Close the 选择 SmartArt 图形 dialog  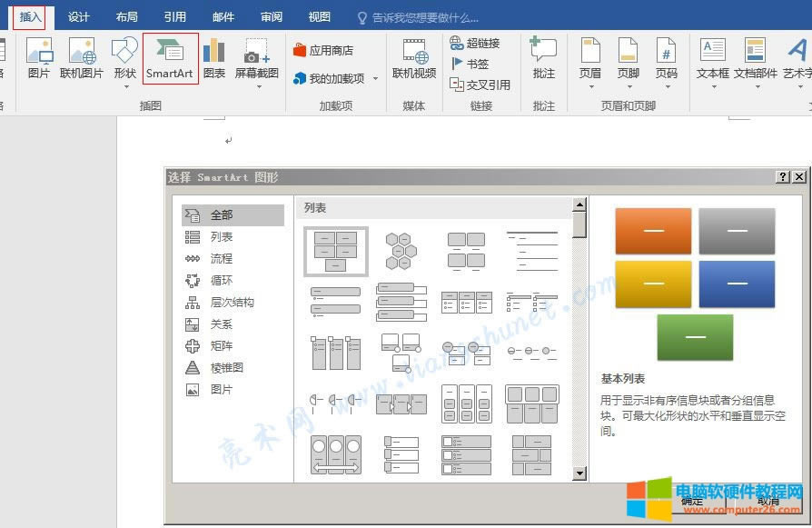click(x=799, y=176)
